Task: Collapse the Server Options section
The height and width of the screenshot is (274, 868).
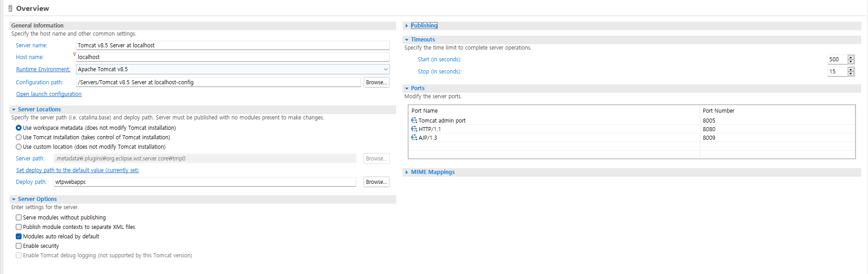Action: click(x=14, y=199)
